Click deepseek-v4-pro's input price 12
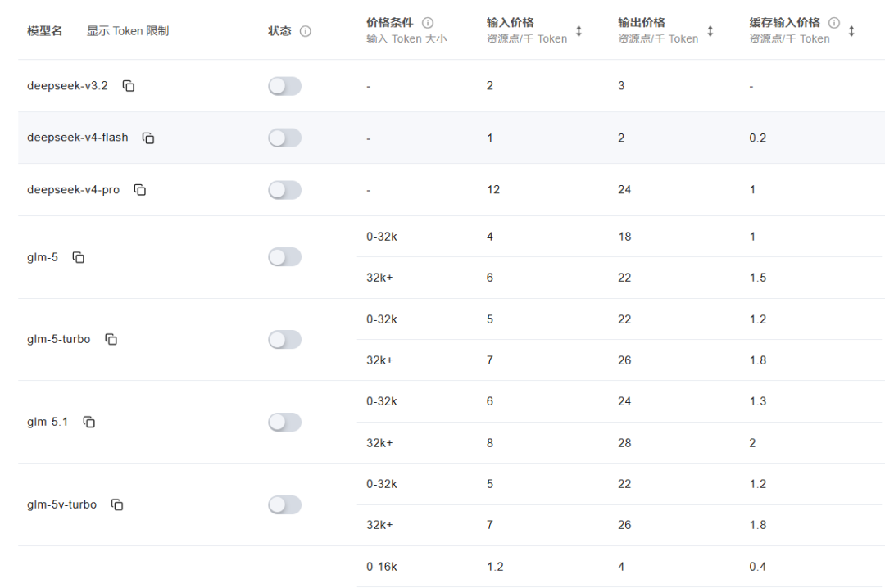 pos(493,190)
